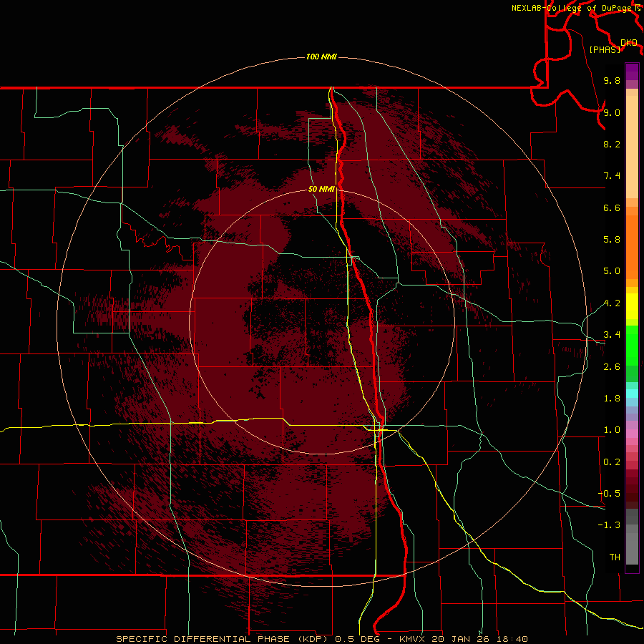Click the 9.8 value on the color scale
644x644 pixels.
(x=612, y=80)
